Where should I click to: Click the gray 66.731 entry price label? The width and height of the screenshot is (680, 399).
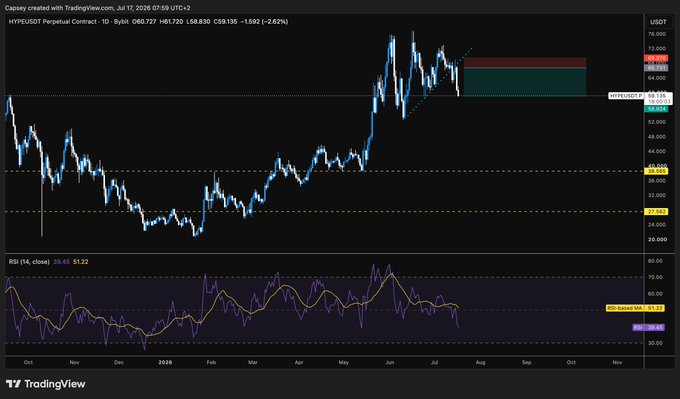[x=656, y=68]
